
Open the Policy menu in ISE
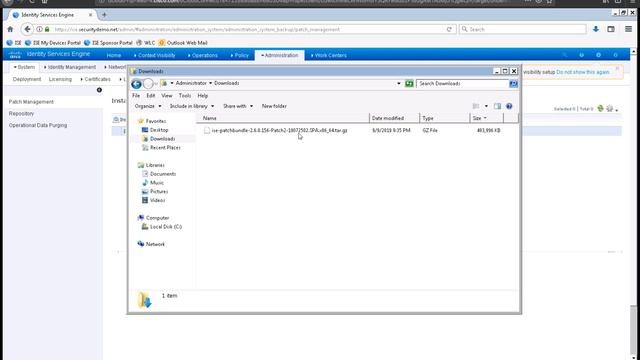[x=239, y=55]
